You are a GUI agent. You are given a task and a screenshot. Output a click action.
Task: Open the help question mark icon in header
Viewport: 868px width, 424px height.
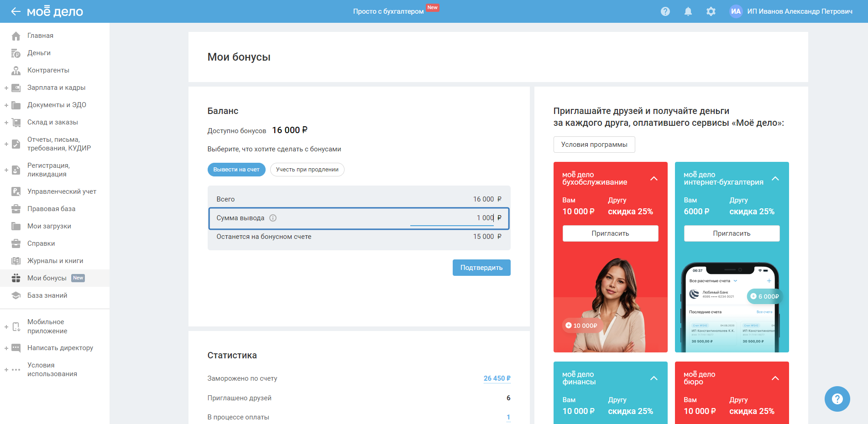pyautogui.click(x=665, y=11)
